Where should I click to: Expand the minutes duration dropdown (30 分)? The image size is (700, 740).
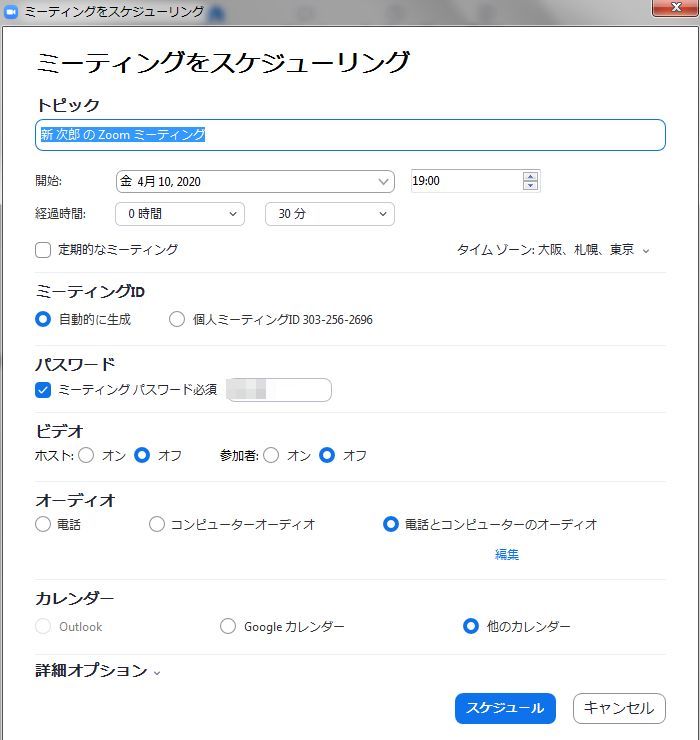(329, 214)
